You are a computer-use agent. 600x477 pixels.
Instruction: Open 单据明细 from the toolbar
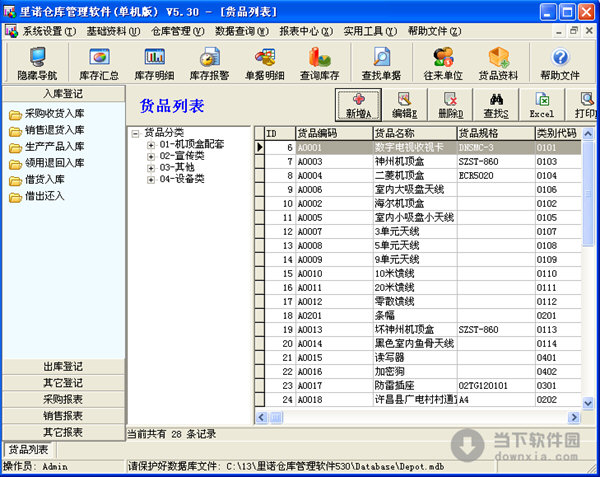click(x=265, y=64)
